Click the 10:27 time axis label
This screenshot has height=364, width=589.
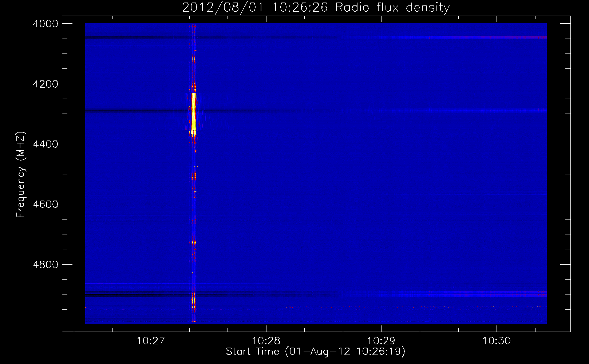click(x=151, y=341)
